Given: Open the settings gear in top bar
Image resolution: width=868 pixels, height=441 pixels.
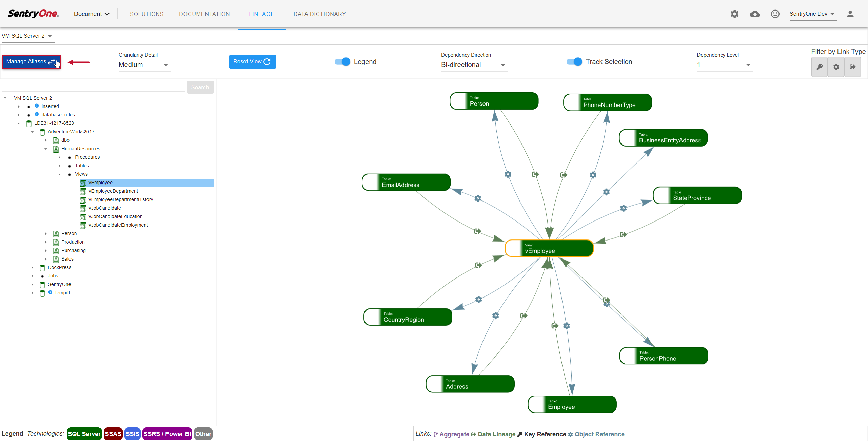Looking at the screenshot, I should coord(734,14).
